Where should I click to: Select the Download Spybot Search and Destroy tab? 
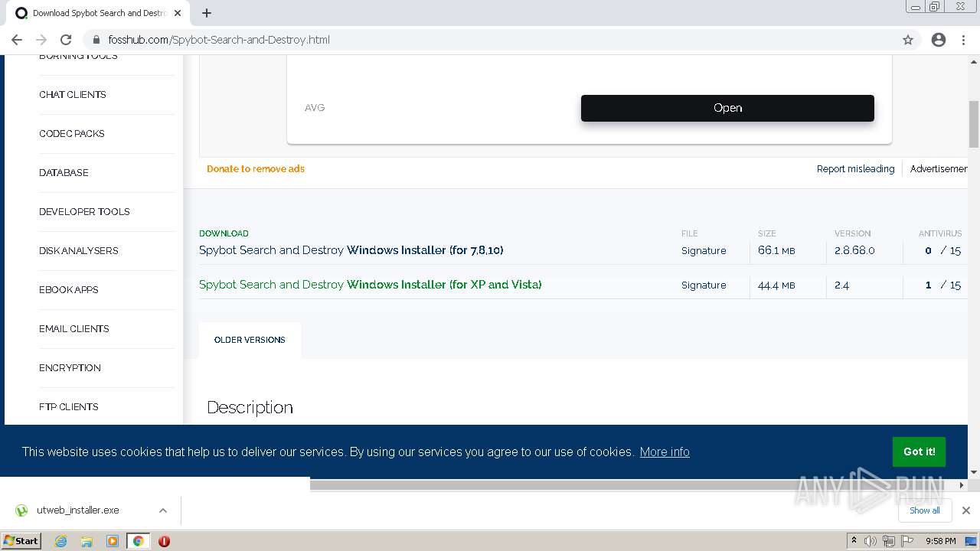(x=99, y=13)
